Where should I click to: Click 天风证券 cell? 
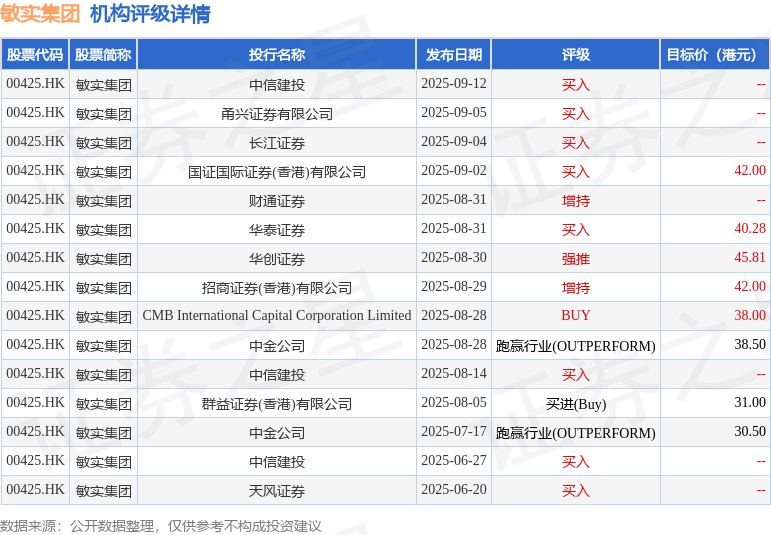[277, 491]
